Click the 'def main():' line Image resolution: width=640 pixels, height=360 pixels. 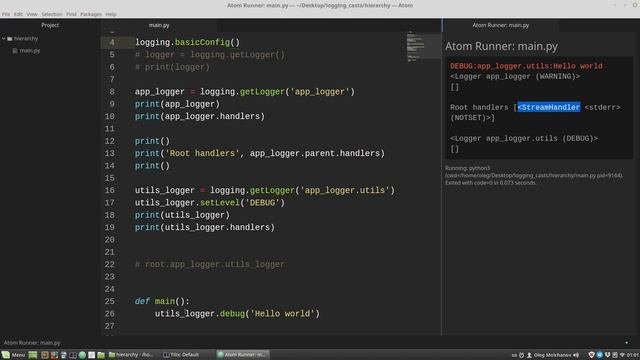162,301
